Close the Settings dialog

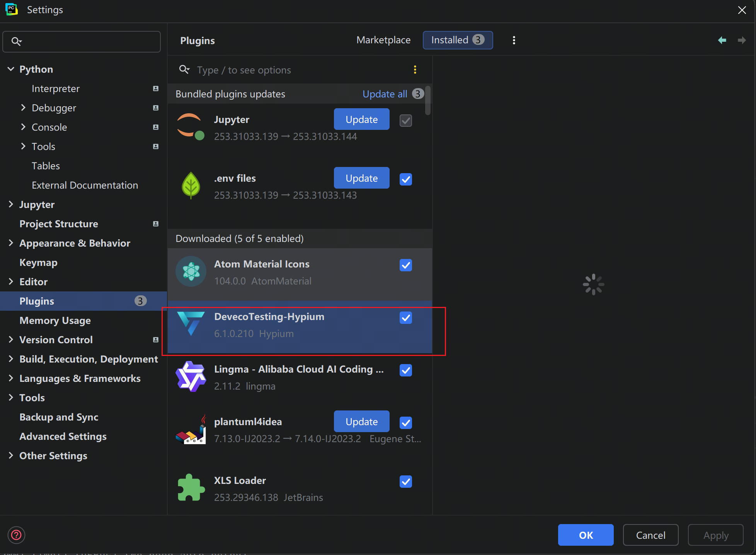(742, 10)
